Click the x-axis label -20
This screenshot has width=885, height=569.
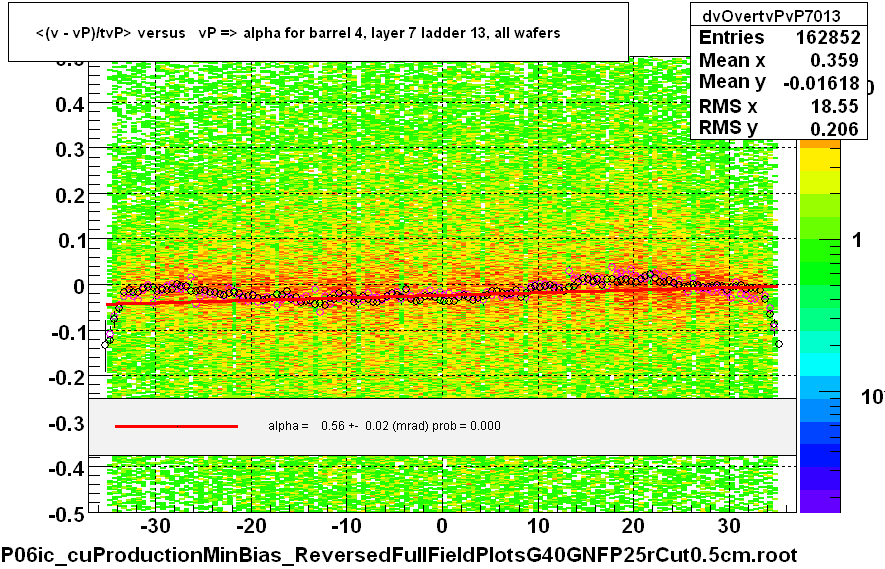click(x=251, y=526)
